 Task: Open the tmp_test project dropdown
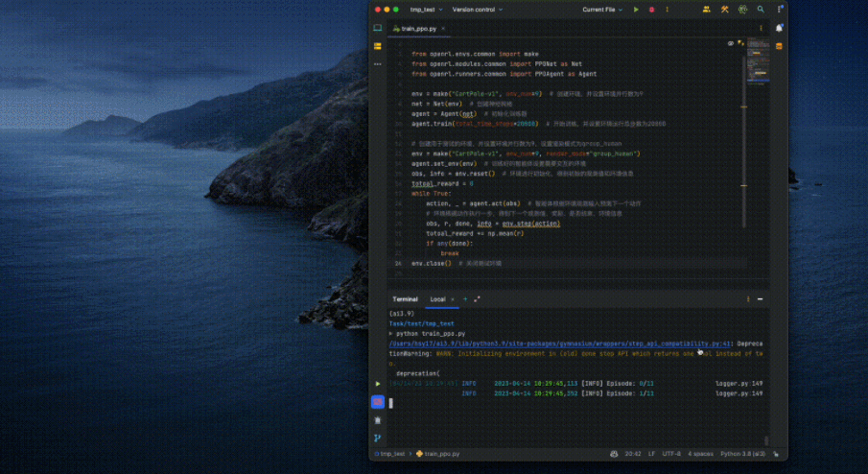tap(426, 10)
